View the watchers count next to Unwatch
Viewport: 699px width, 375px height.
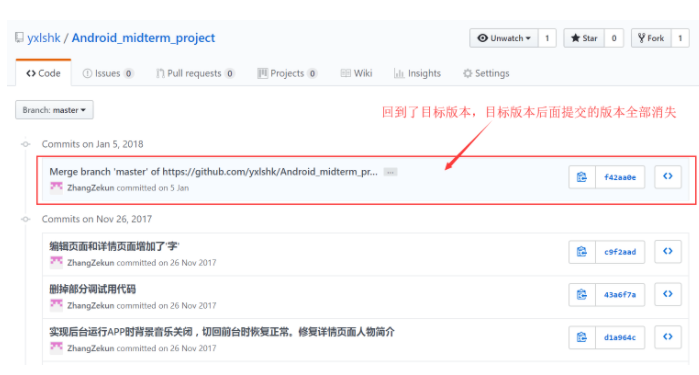(547, 38)
